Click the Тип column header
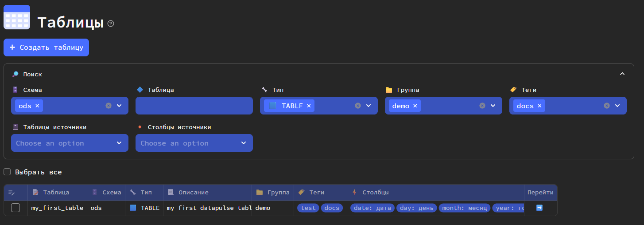644x225 pixels. 144,192
